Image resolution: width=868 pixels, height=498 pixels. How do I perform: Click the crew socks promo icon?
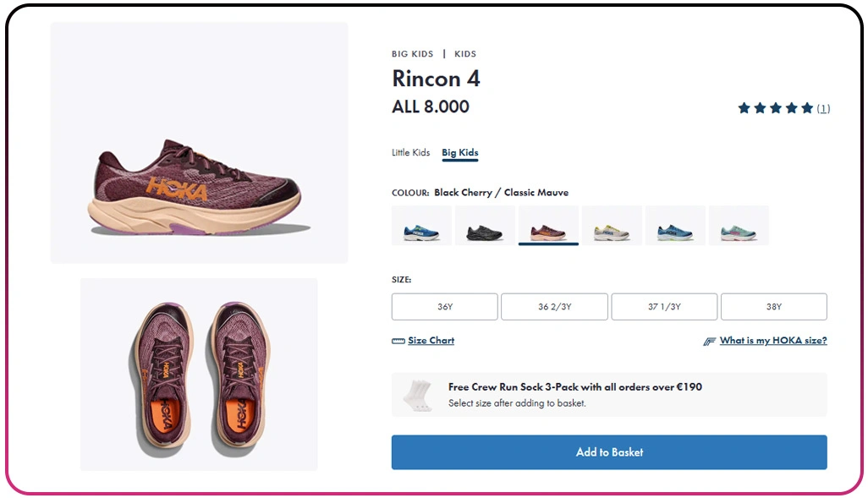(417, 395)
